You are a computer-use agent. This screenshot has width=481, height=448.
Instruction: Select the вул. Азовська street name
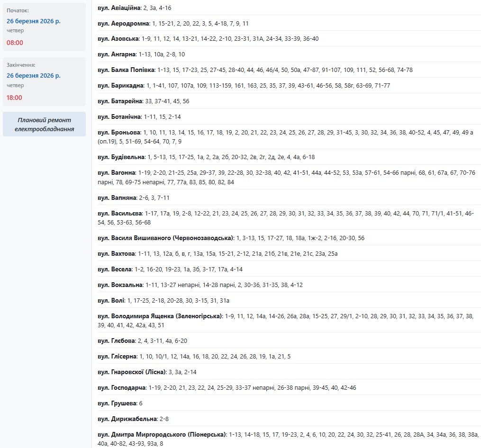118,39
